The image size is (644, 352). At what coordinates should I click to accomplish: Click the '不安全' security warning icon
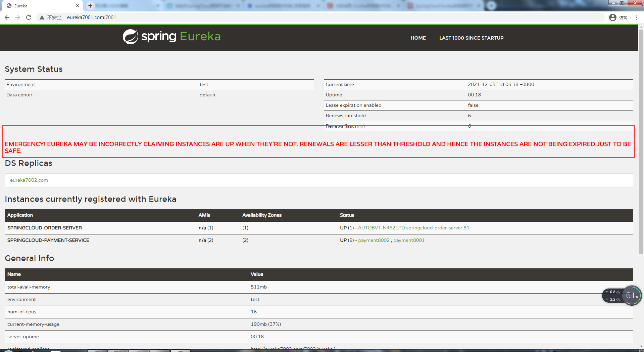pos(42,17)
